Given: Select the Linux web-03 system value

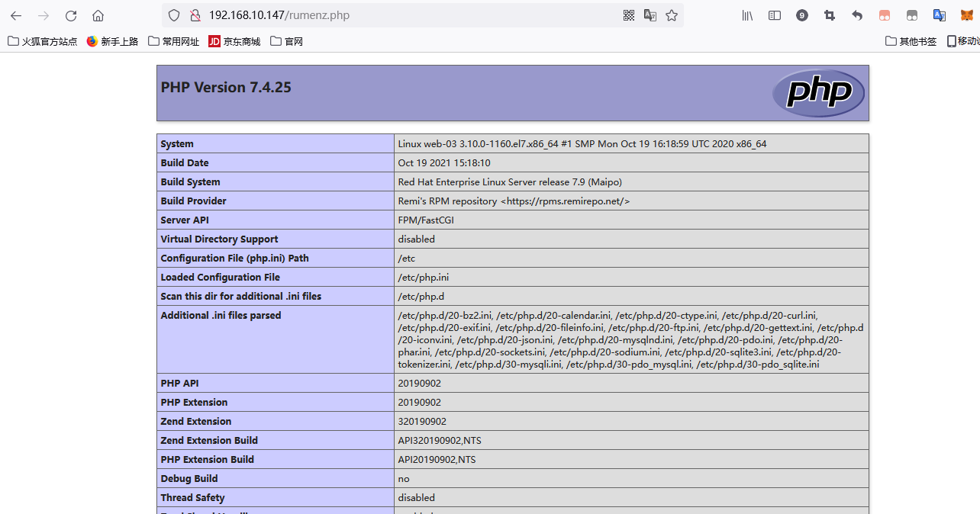Looking at the screenshot, I should (x=582, y=143).
